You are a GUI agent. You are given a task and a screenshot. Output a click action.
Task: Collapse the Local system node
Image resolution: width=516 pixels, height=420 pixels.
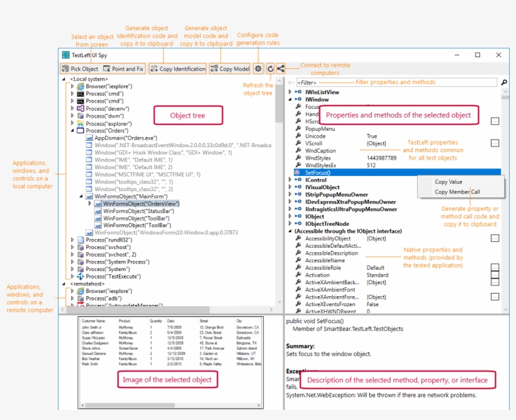tap(64, 79)
